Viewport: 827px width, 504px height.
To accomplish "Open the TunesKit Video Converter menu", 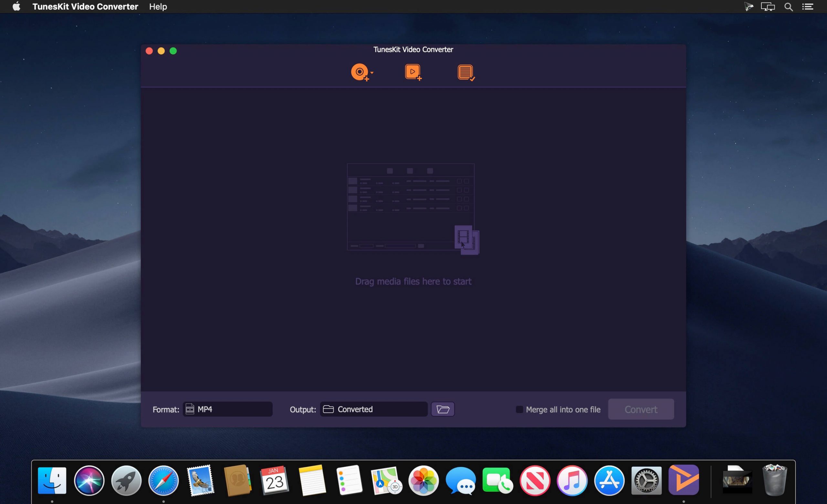I will [x=85, y=6].
